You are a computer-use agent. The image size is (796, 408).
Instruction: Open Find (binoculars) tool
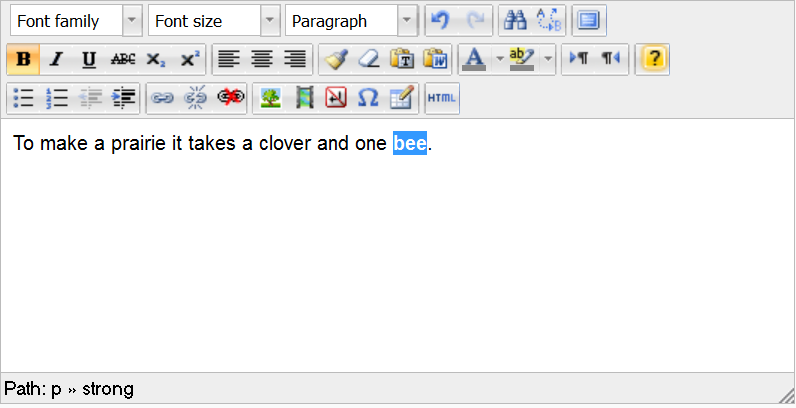(x=514, y=21)
